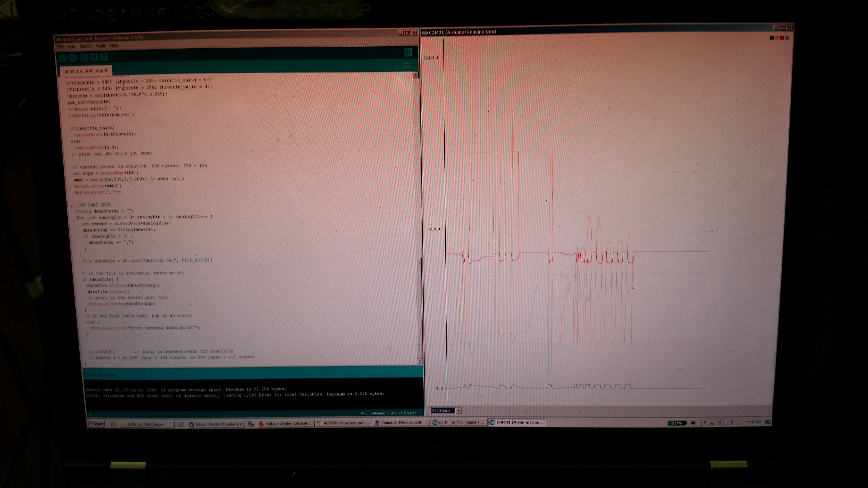Click the teal green plot legend swatch
Screen dimensions: 868x488
pos(787,38)
